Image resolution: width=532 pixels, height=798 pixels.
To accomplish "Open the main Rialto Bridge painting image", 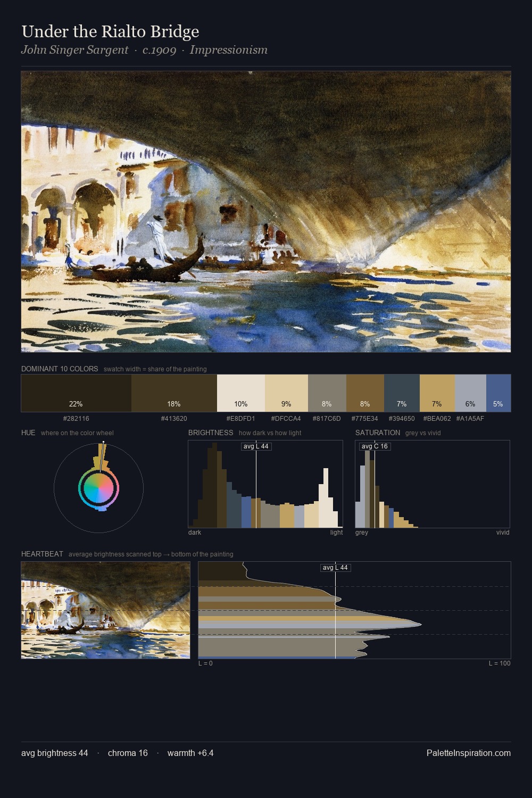I will pyautogui.click(x=266, y=212).
